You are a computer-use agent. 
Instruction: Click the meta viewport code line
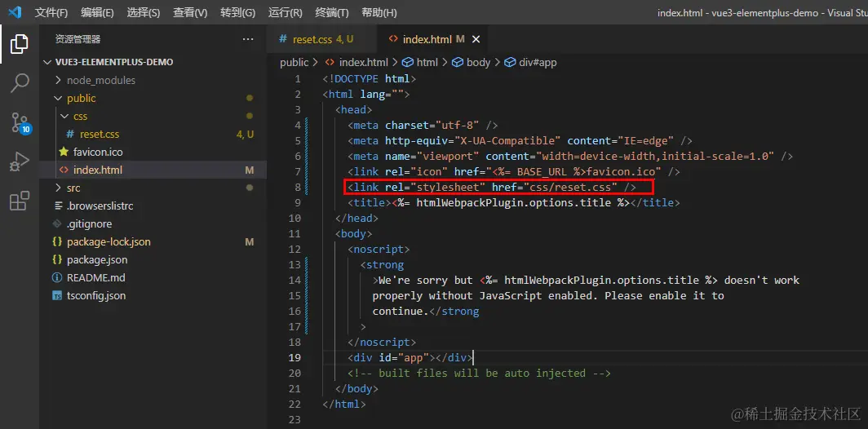(x=570, y=156)
